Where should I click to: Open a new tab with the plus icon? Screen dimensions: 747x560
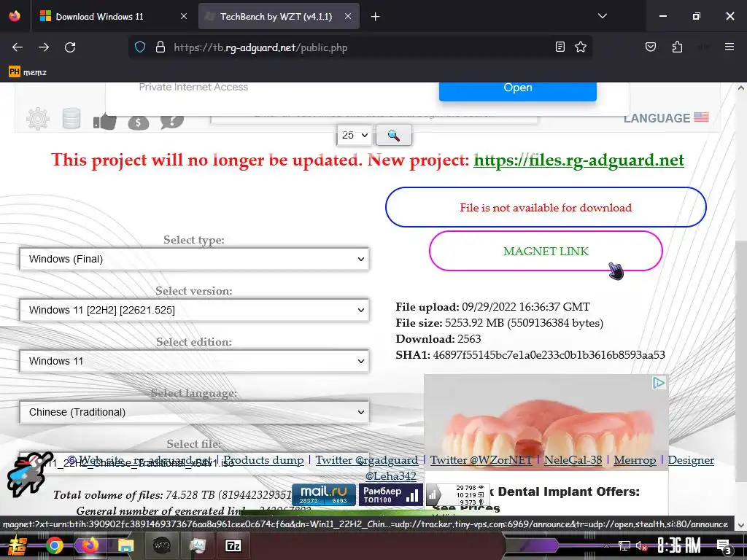pyautogui.click(x=376, y=17)
